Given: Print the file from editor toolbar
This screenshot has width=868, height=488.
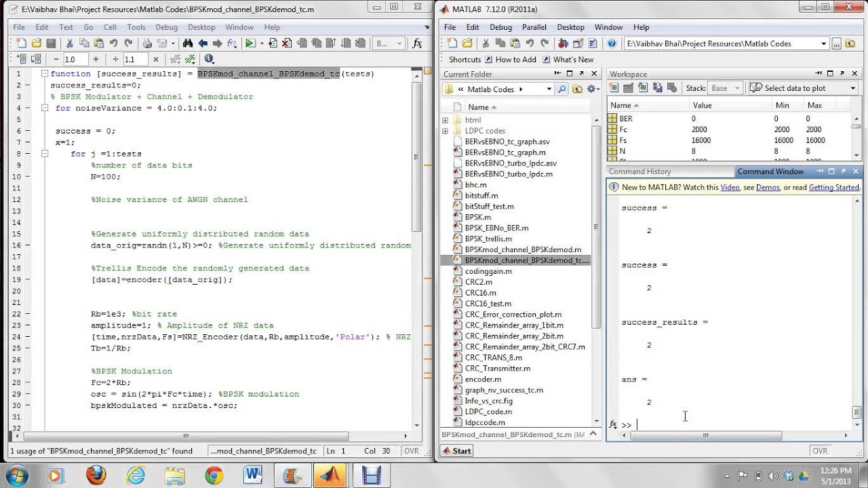Looking at the screenshot, I should click(147, 43).
